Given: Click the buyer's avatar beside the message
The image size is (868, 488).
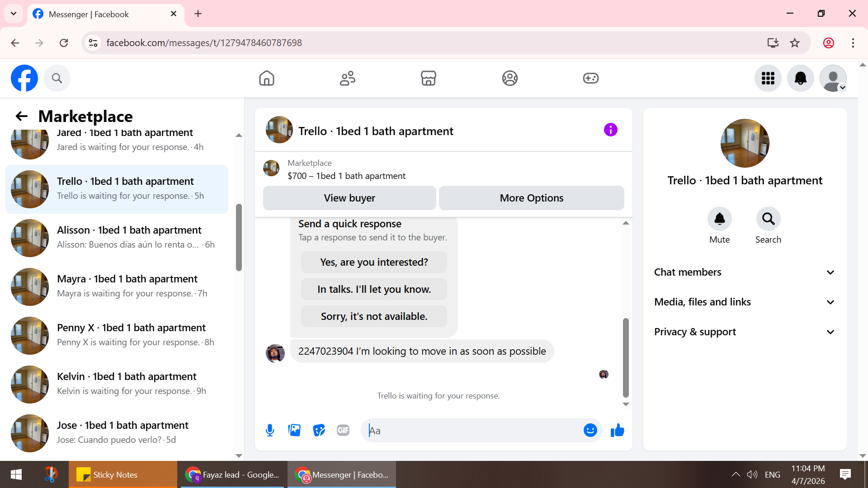Looking at the screenshot, I should pyautogui.click(x=275, y=353).
